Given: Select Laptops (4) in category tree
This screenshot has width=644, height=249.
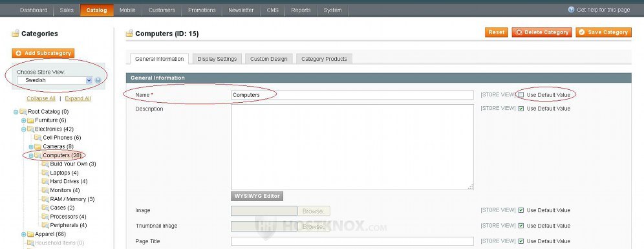Looking at the screenshot, I should tap(64, 173).
